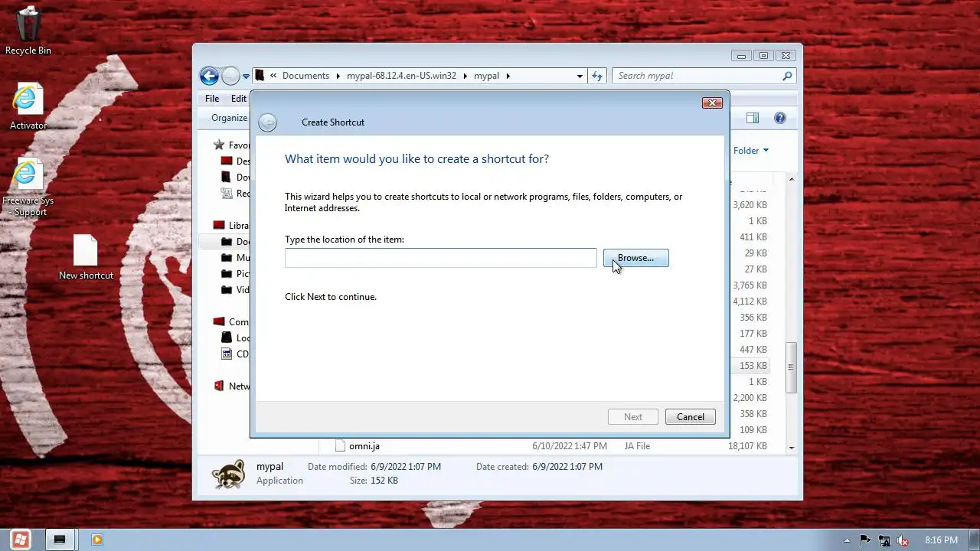The width and height of the screenshot is (980, 551).
Task: Show hidden tray icons arrow
Action: pyautogui.click(x=847, y=540)
